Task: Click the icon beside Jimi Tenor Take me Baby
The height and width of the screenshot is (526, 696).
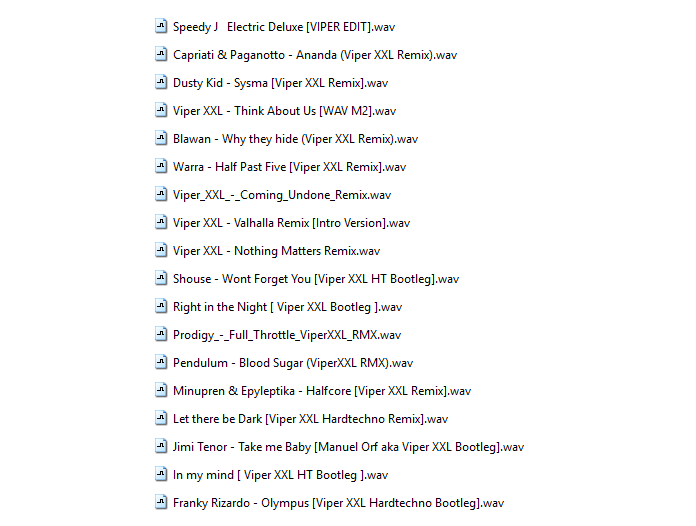Action: coord(161,445)
